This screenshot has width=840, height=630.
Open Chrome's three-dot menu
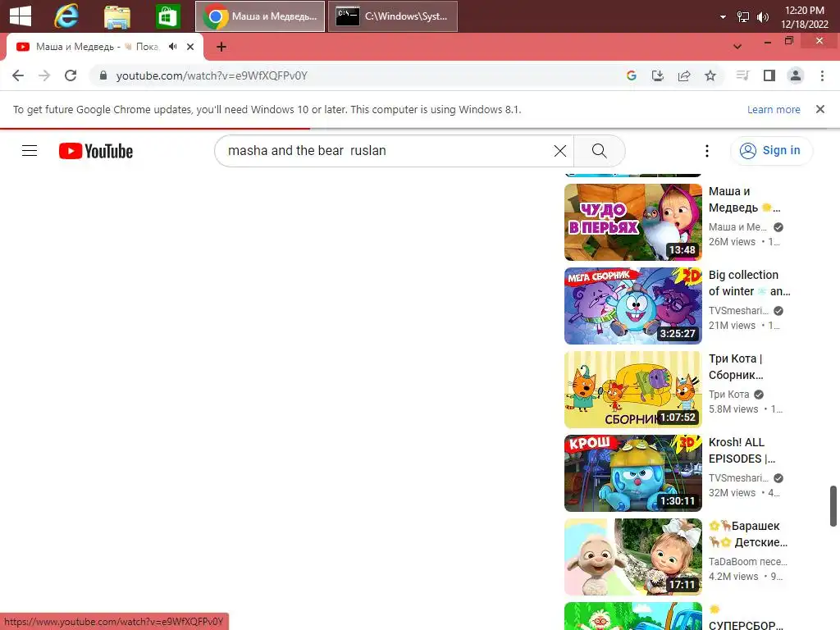coord(822,75)
